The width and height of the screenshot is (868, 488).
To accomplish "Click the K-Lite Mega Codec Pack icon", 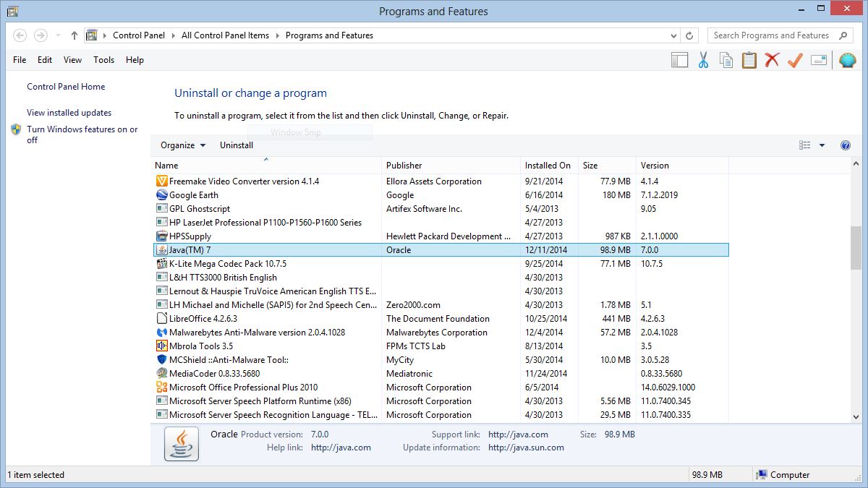I will 162,264.
